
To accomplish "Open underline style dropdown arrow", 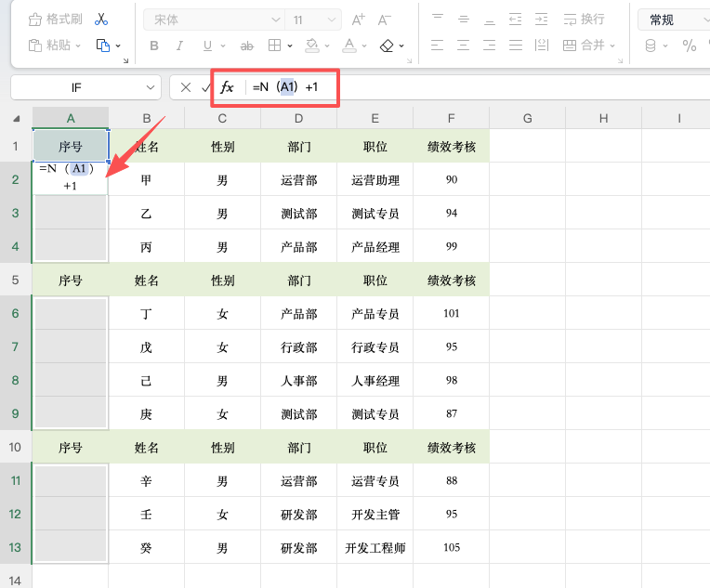I will 223,46.
